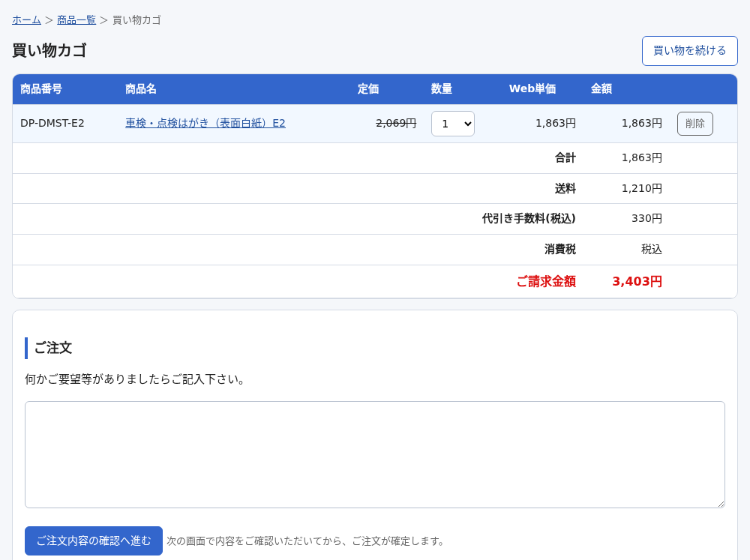The width and height of the screenshot is (750, 560).
Task: Click the 合計 row label
Action: pyautogui.click(x=565, y=158)
